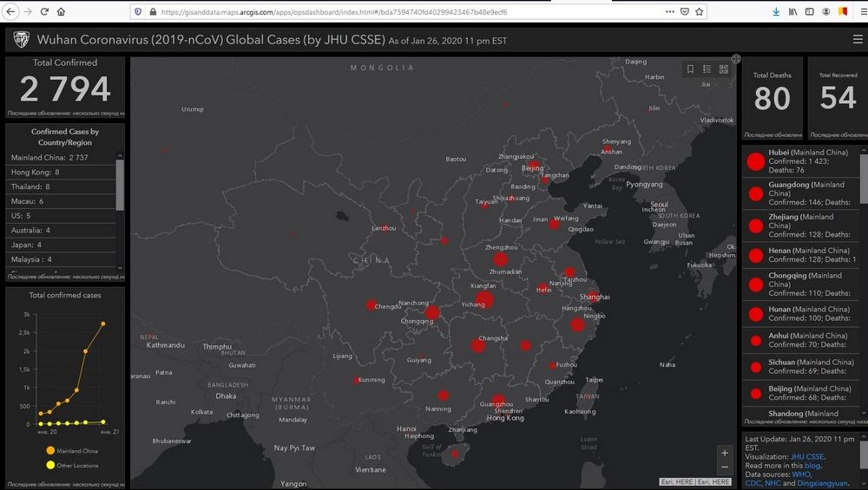The image size is (868, 490).
Task: Open the basemap gallery grid icon
Action: point(724,69)
